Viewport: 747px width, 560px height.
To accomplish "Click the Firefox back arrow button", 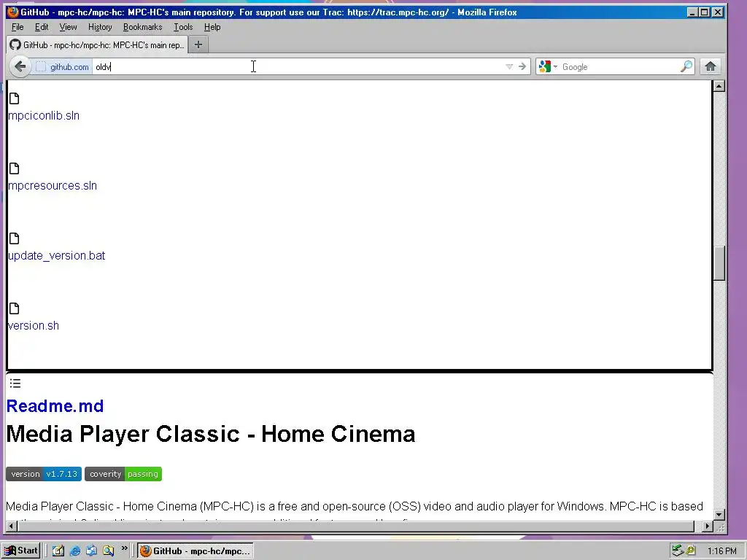I will pos(20,66).
